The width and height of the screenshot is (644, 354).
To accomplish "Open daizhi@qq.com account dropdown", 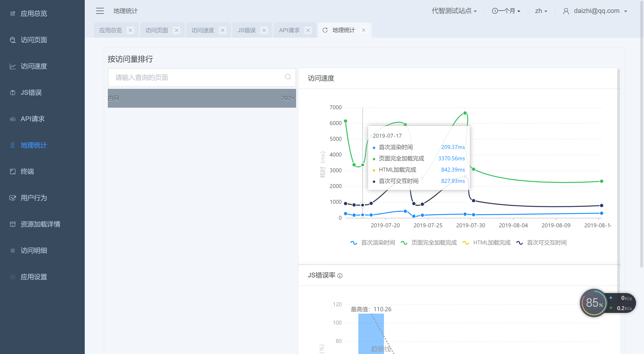I will [600, 11].
